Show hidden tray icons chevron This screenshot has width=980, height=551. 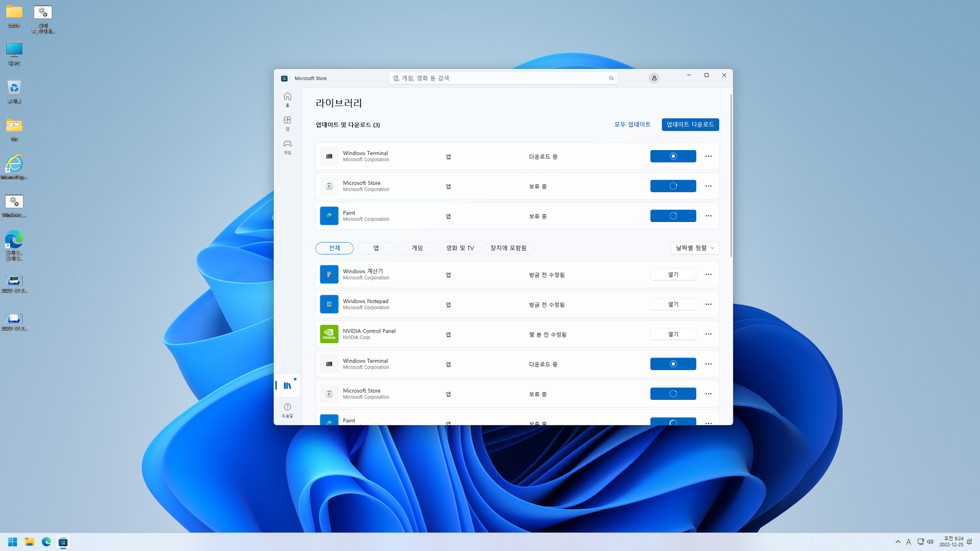point(898,542)
